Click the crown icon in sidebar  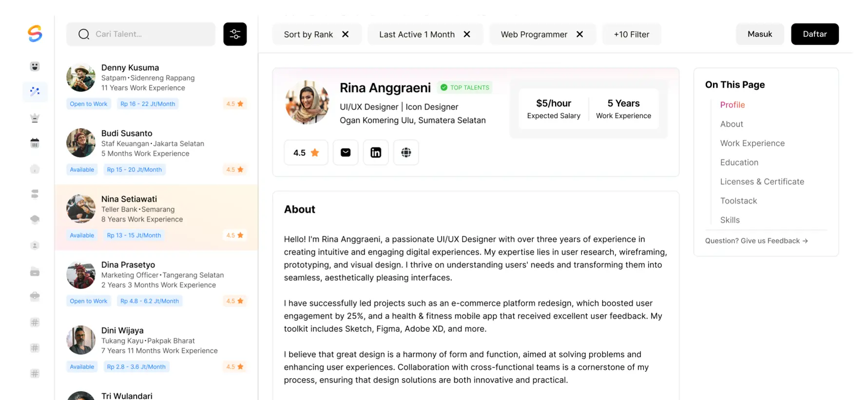tap(35, 117)
